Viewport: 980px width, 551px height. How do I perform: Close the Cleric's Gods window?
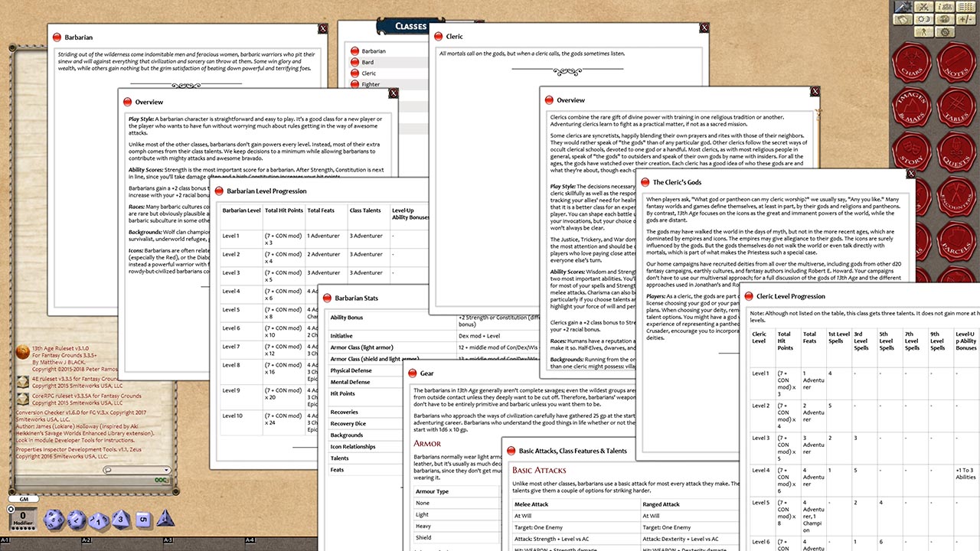(910, 174)
